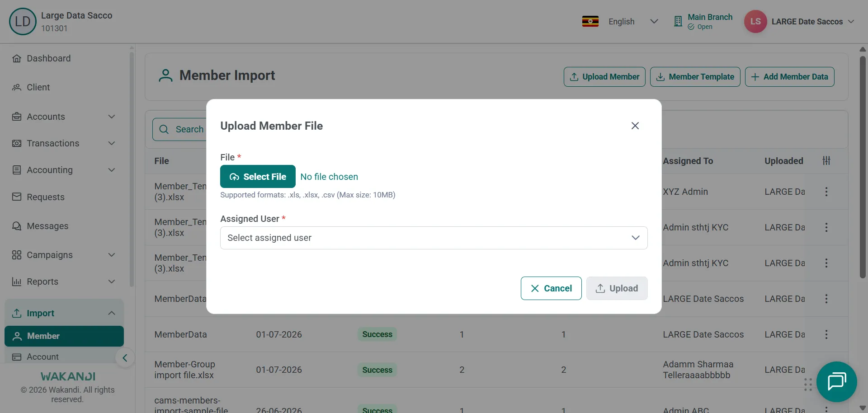Expand the Transactions sidebar menu chevron

pos(112,143)
